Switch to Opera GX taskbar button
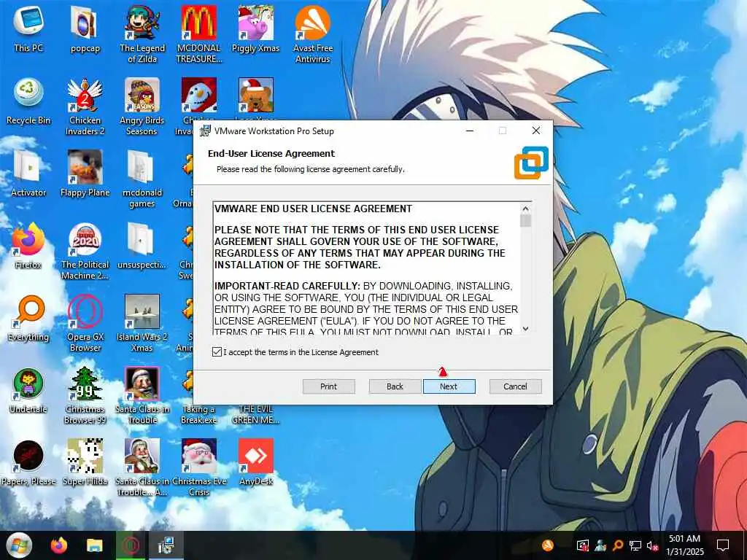This screenshot has height=560, width=747. [131, 545]
